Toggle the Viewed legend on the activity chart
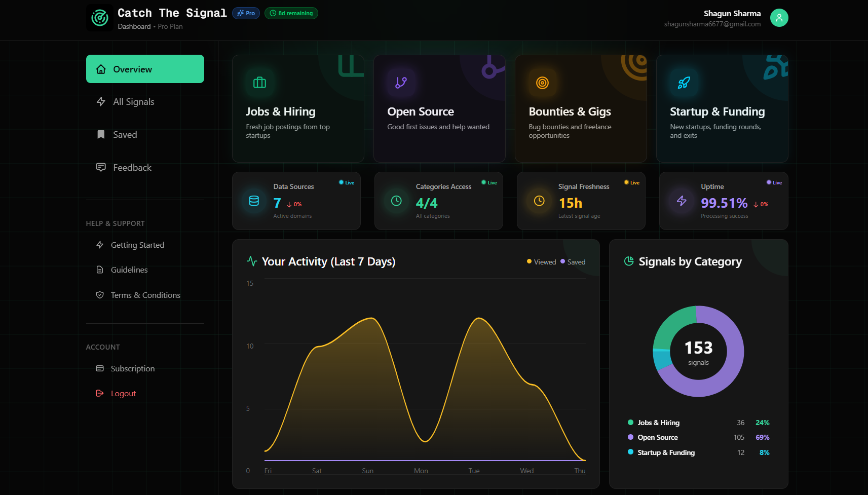Viewport: 868px width, 495px height. (542, 261)
